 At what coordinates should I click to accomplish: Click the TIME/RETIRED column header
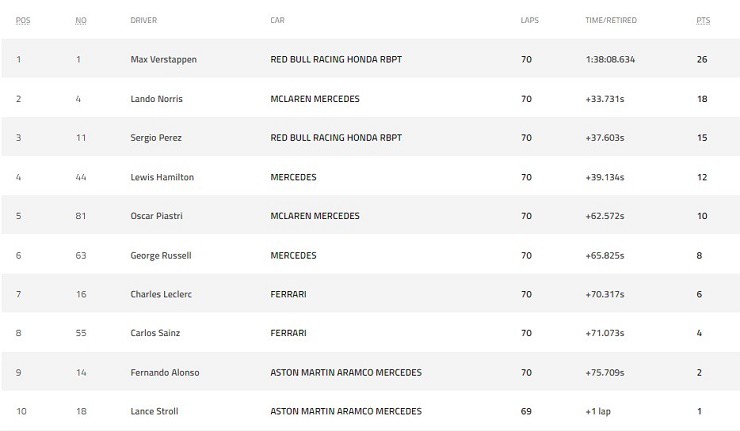click(x=610, y=20)
